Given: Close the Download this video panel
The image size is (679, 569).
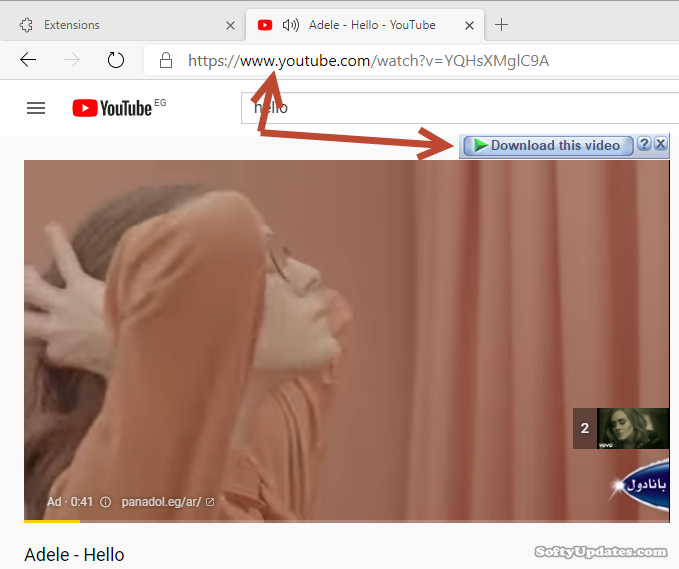Looking at the screenshot, I should pos(660,143).
